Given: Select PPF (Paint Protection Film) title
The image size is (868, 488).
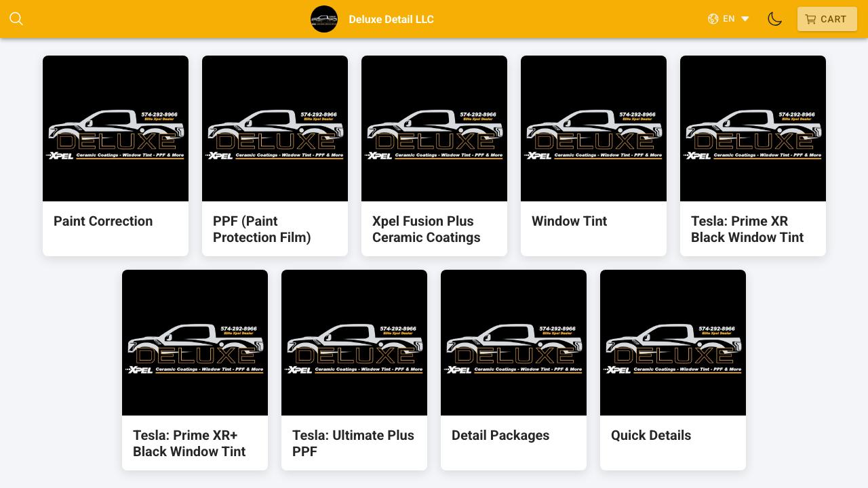Looking at the screenshot, I should tap(262, 229).
